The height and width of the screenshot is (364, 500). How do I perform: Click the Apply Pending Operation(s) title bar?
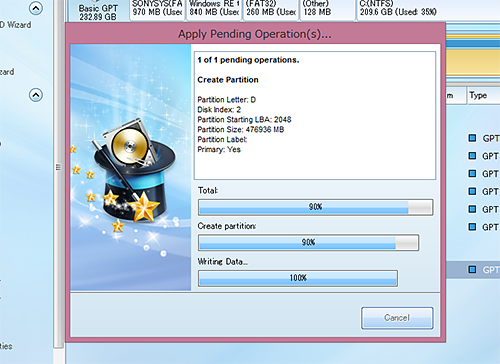coord(255,34)
